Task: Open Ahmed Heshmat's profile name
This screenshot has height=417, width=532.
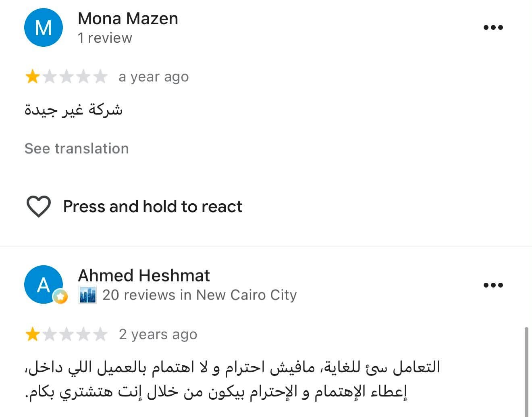Action: 143,276
